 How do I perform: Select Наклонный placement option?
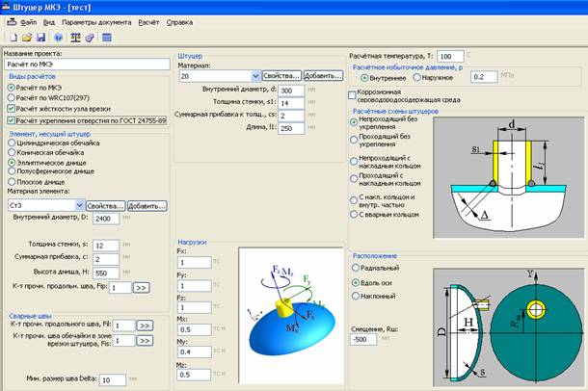[356, 296]
